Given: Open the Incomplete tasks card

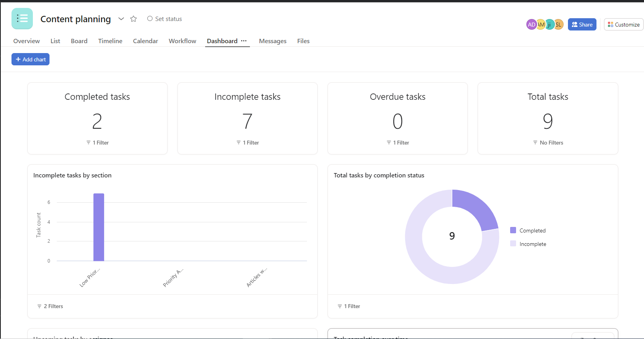Looking at the screenshot, I should tap(248, 118).
